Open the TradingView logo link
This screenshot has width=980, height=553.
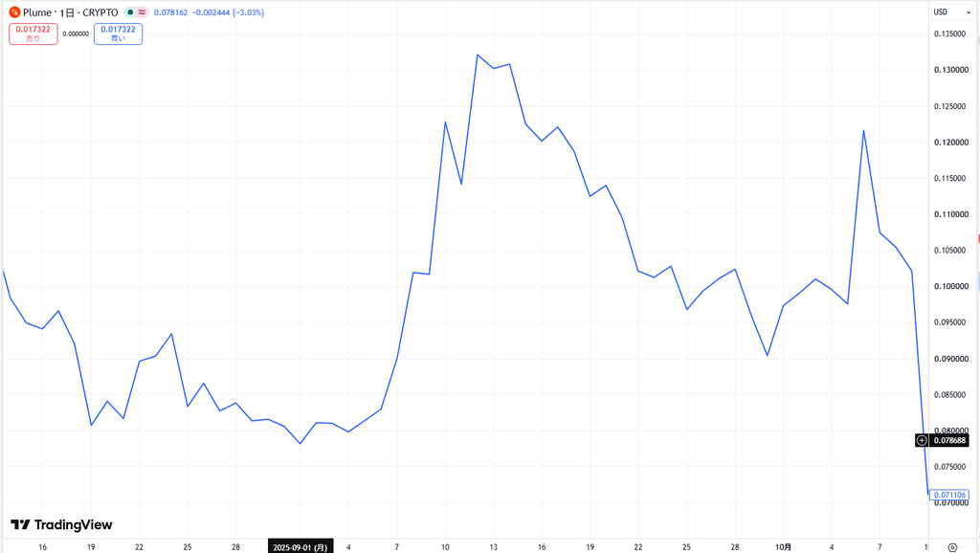point(61,525)
